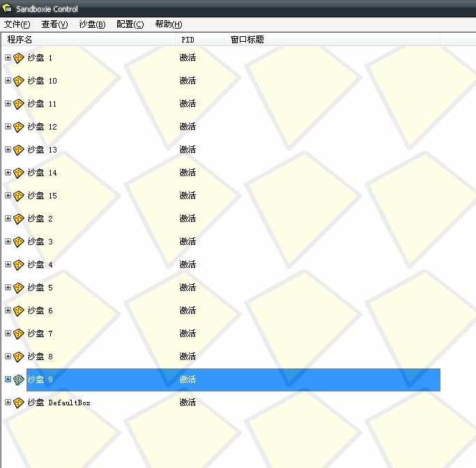Open the 查看(V) menu
Screen dimensions: 476x468
click(54, 24)
